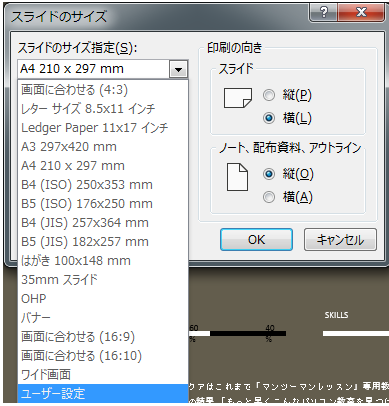The height and width of the screenshot is (406, 389).
Task: Click the 40% label on the slide chart
Action: point(269,333)
